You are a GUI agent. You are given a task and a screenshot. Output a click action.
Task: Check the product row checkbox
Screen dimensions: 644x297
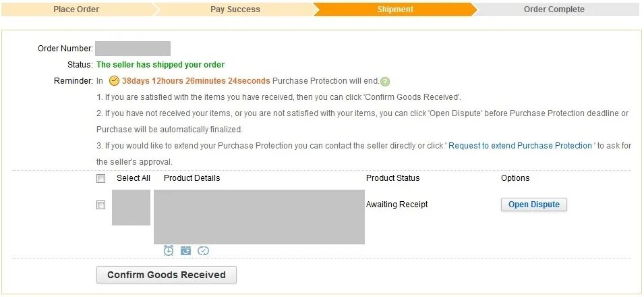point(101,205)
